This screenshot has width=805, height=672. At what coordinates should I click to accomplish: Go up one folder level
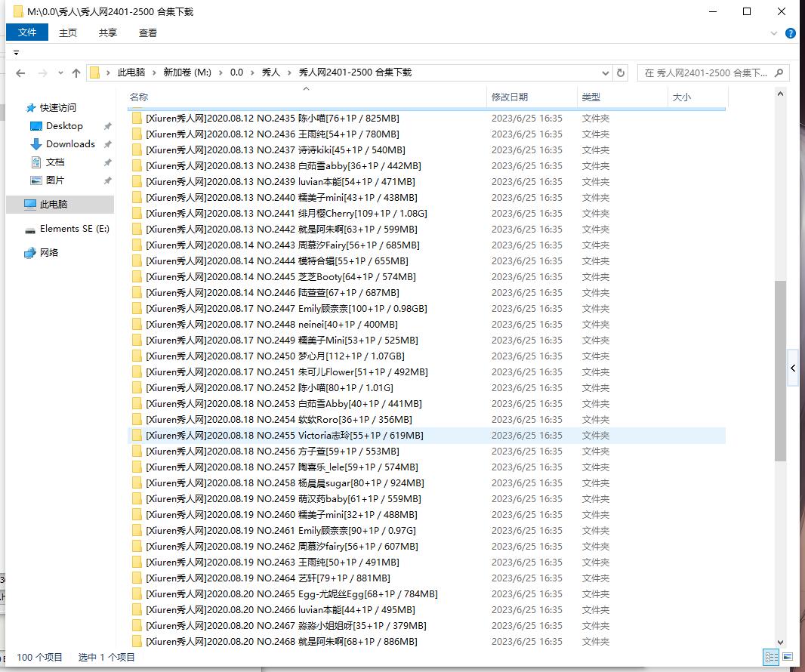76,73
